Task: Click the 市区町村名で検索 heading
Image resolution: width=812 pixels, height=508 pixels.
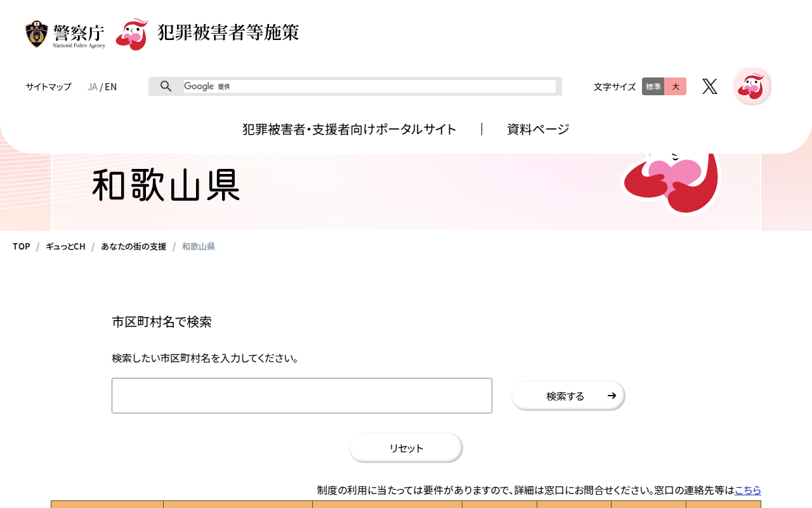Action: [162, 322]
